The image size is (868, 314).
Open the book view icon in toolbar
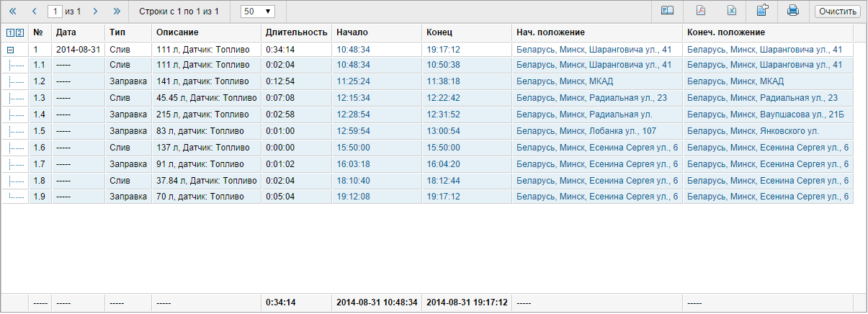point(668,11)
